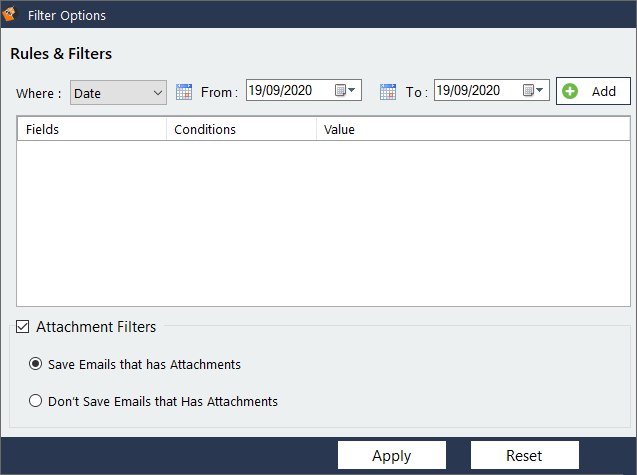
Task: Select the Fields column header
Action: click(91, 129)
